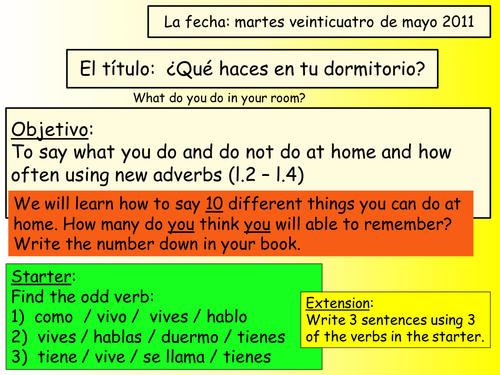Viewport: 500px width, 375px height.
Task: Click the underlined 'Extension' heading
Action: coord(338,303)
